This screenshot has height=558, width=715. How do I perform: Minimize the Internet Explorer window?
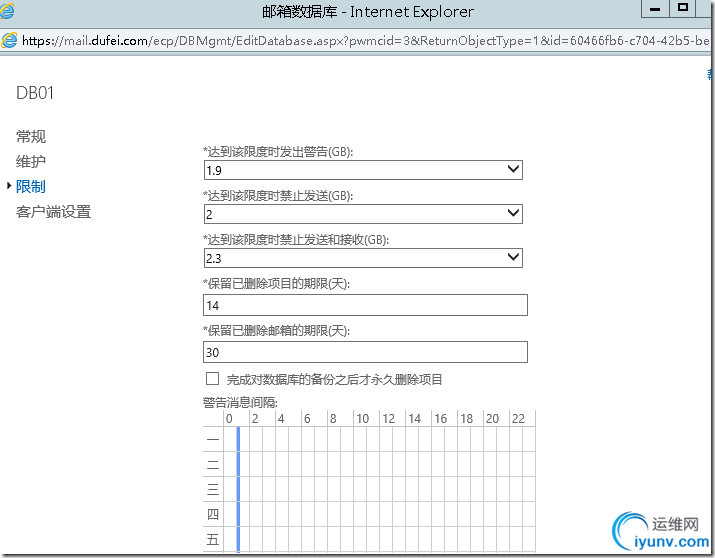[x=655, y=9]
